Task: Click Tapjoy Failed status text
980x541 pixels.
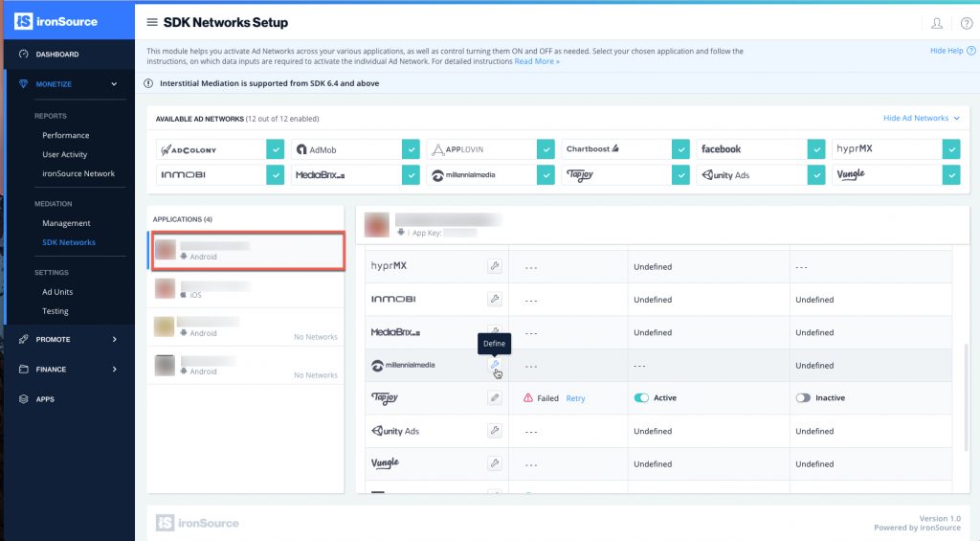Action: (547, 398)
